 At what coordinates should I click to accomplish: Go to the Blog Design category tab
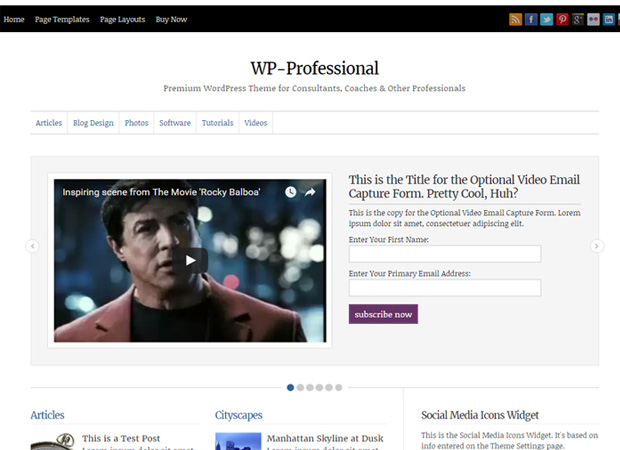point(93,123)
